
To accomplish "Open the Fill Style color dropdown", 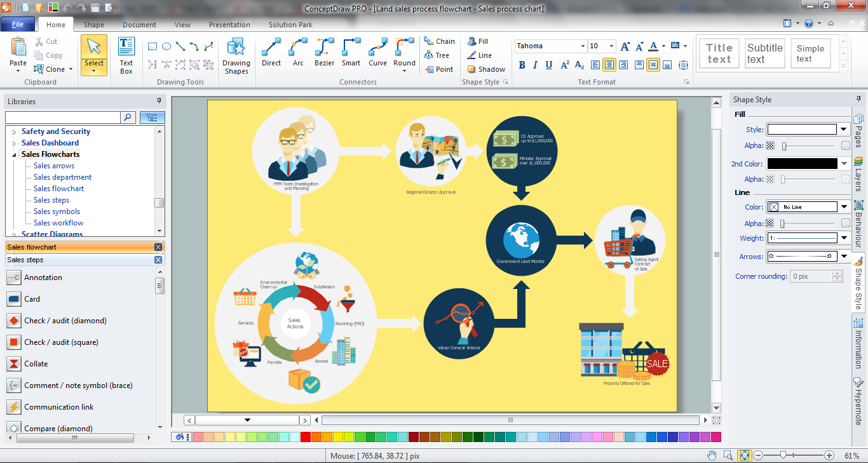I will point(844,130).
